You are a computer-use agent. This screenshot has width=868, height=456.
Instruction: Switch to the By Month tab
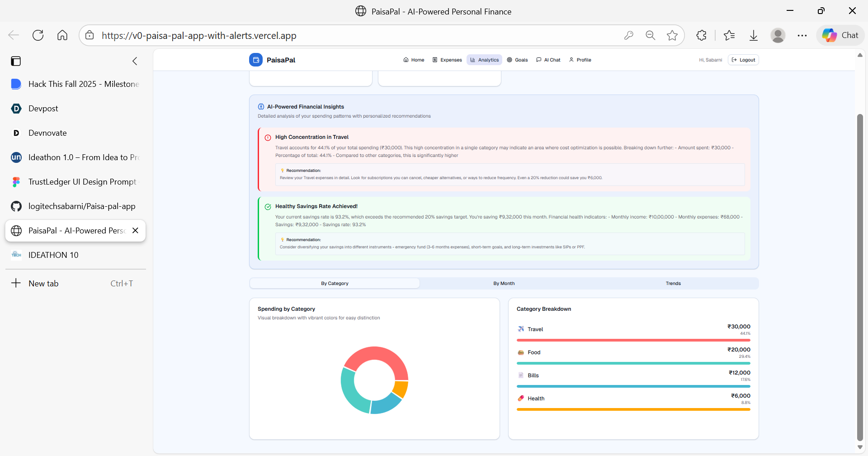(504, 283)
